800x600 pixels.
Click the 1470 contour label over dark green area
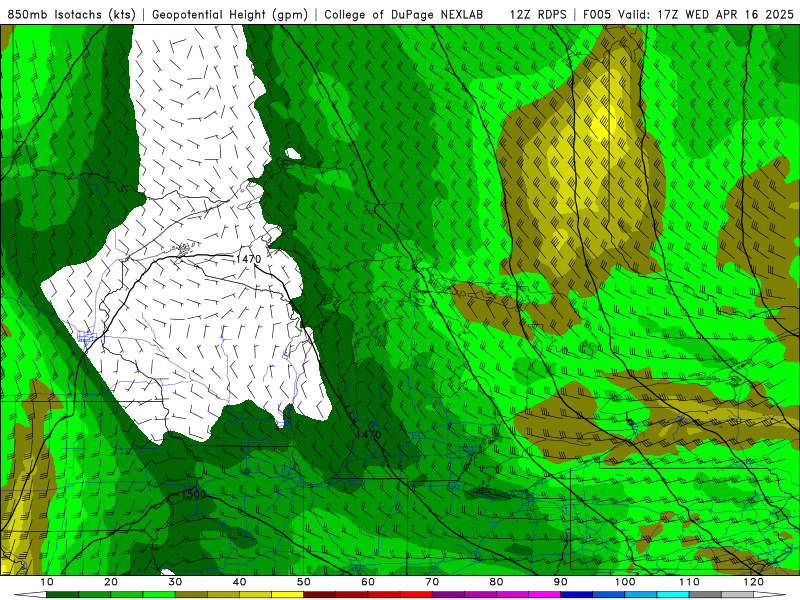[368, 435]
